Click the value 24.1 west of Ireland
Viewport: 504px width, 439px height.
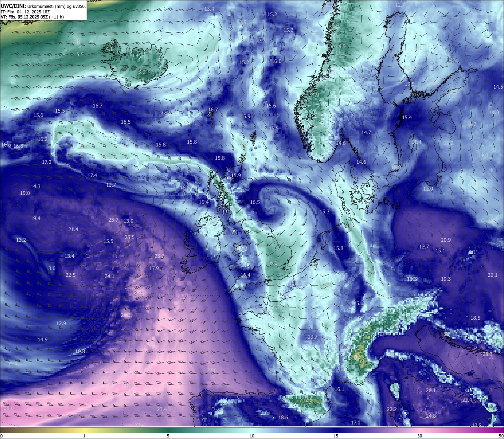point(109,276)
